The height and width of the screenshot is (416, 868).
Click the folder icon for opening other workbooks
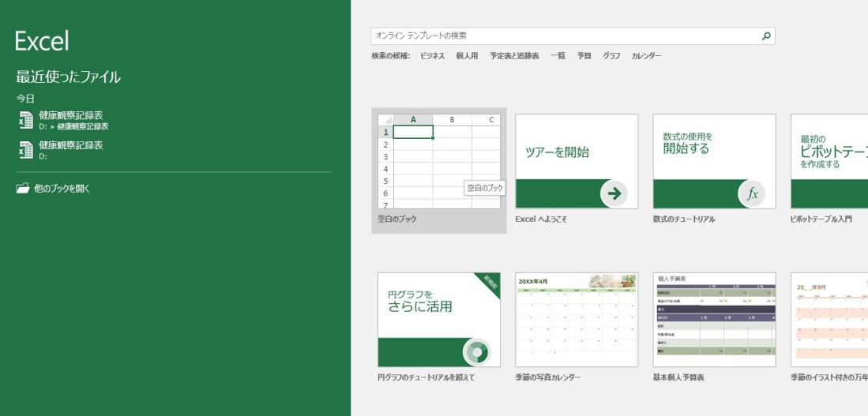click(23, 188)
